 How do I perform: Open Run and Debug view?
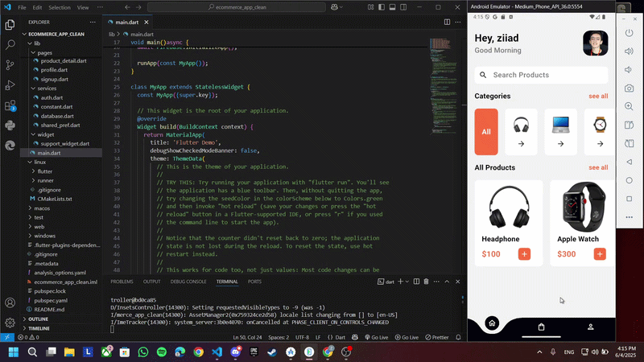click(10, 85)
